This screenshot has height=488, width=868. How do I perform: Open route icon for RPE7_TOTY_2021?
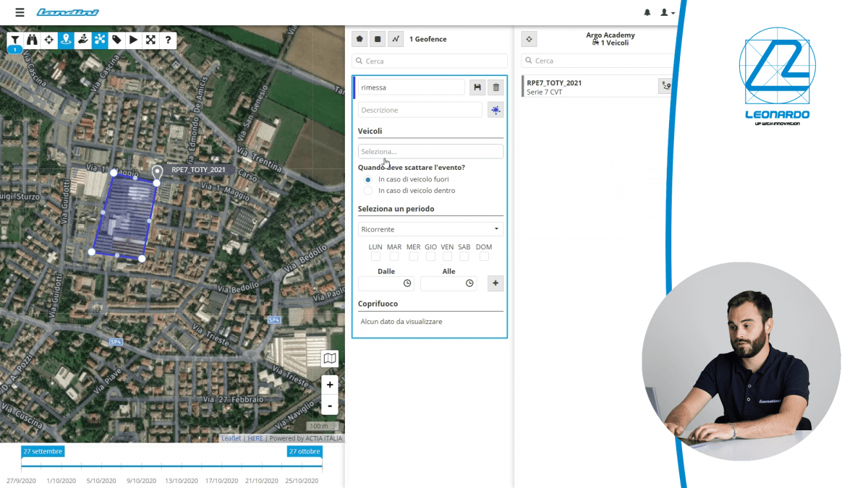click(666, 86)
